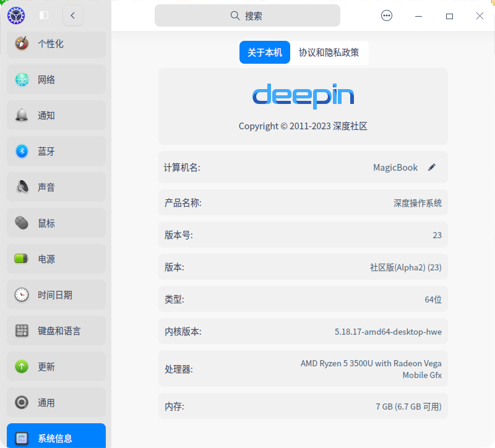
Task: Click memory value 7 GB (6.7 GB 可用)
Action: coord(408,407)
